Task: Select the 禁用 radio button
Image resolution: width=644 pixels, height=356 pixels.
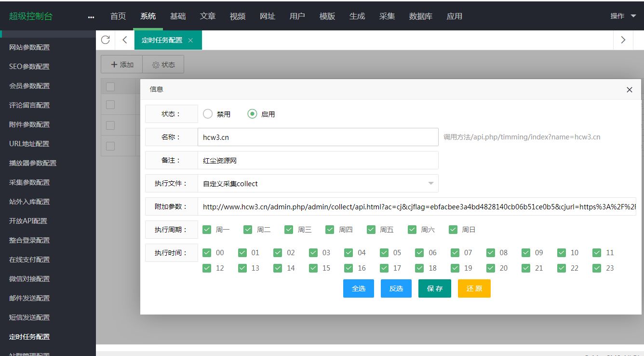Action: point(208,114)
